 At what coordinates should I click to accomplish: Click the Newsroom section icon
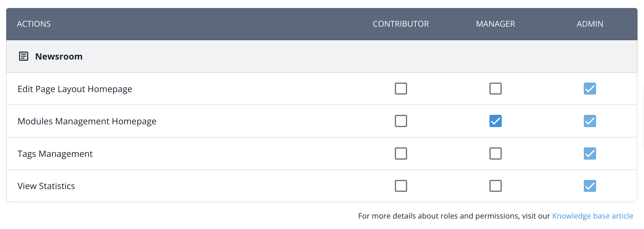click(x=24, y=56)
